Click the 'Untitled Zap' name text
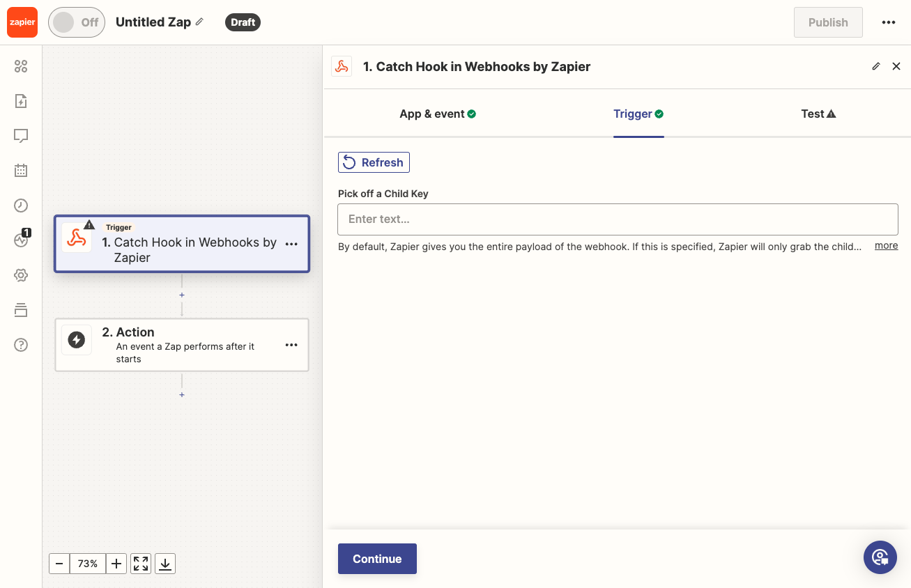This screenshot has width=911, height=588. [153, 22]
